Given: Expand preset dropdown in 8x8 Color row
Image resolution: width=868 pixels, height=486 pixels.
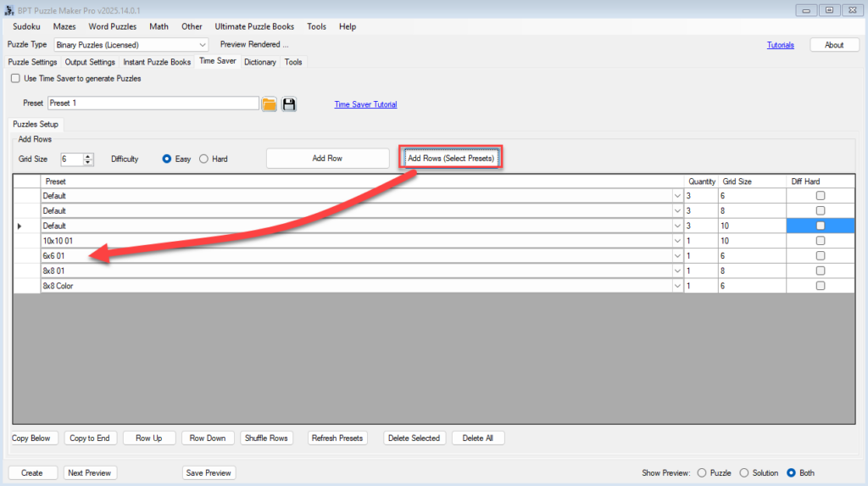Looking at the screenshot, I should pyautogui.click(x=677, y=287).
